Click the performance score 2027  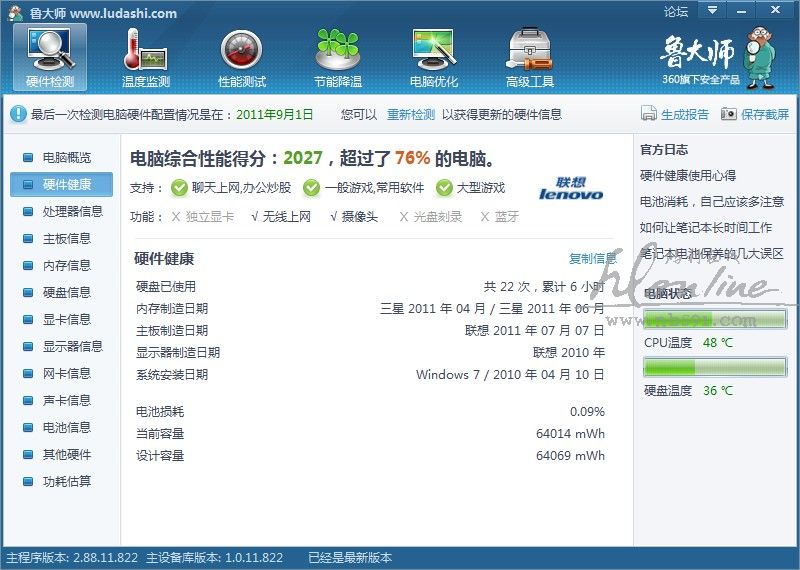(x=303, y=158)
